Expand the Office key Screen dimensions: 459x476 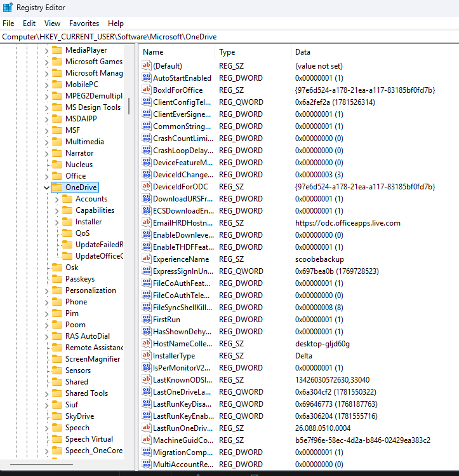click(46, 177)
